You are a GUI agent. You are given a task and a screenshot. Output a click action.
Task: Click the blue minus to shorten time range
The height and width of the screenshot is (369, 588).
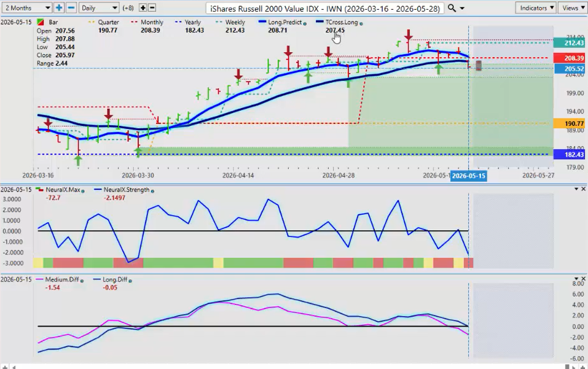pyautogui.click(x=71, y=8)
